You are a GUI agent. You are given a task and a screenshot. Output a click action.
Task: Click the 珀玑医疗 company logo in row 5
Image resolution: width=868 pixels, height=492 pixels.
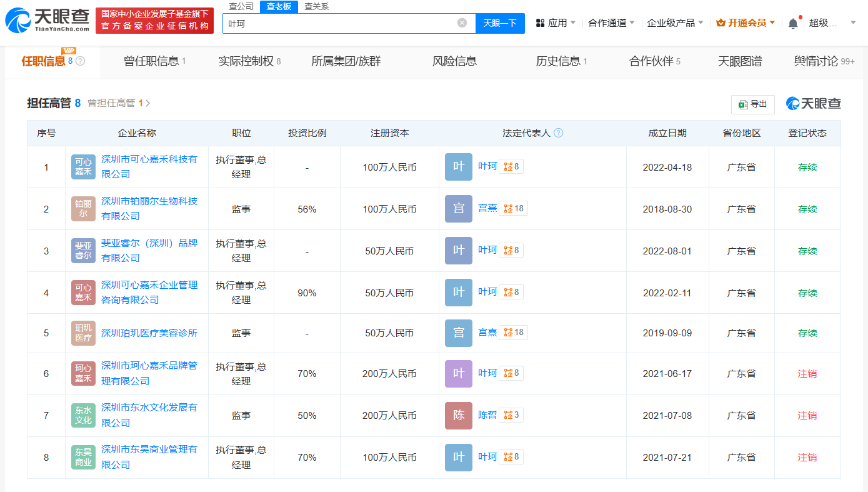(x=84, y=333)
